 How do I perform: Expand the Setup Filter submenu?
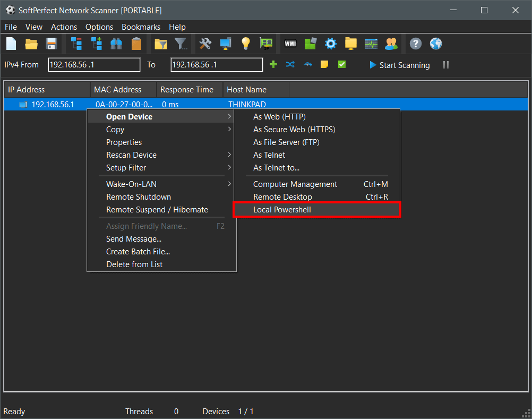[161, 168]
